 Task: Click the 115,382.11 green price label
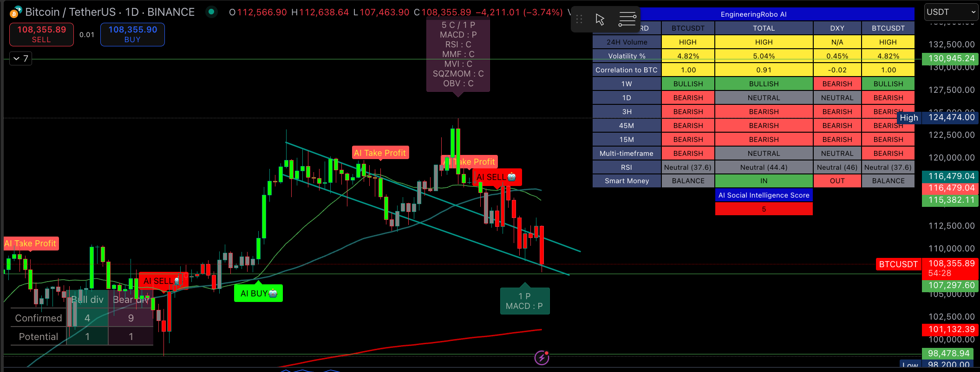951,200
